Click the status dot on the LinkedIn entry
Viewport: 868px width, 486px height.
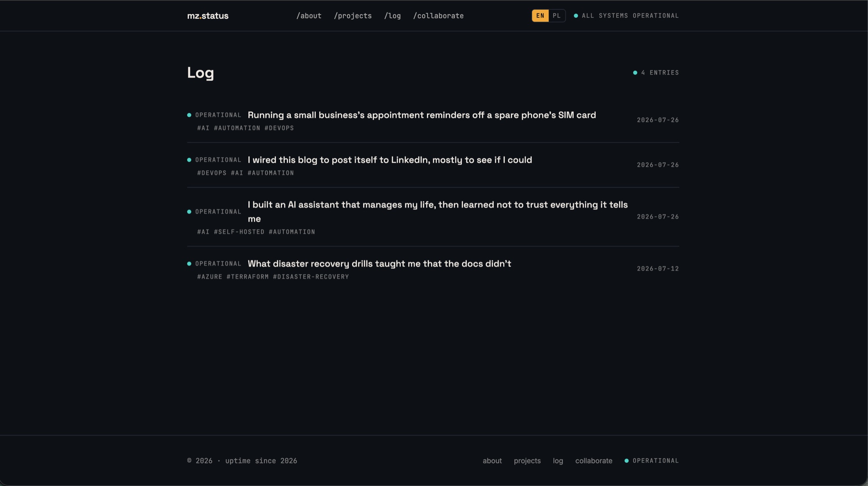(x=189, y=160)
